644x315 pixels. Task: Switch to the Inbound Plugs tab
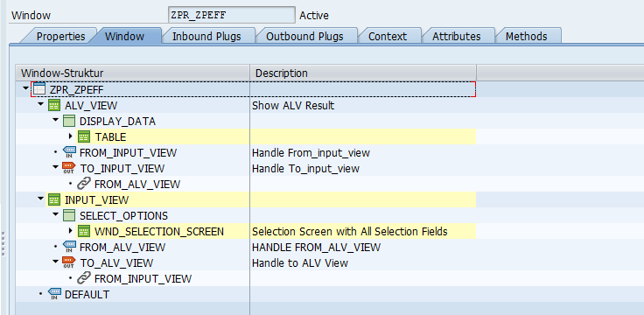(206, 36)
